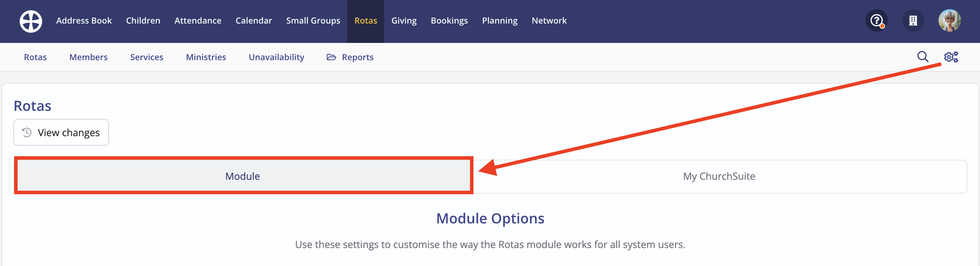Open the help question mark icon
The height and width of the screenshot is (266, 980).
[x=877, y=20]
